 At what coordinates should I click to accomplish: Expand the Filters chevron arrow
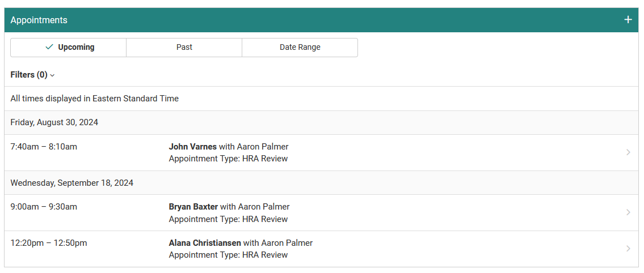[53, 75]
